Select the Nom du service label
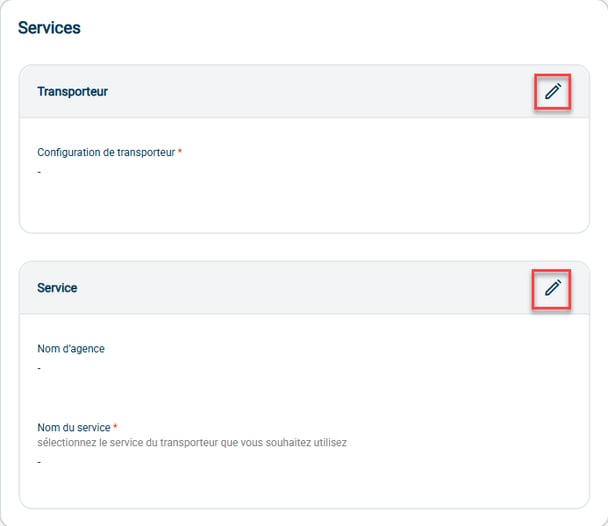 click(74, 428)
